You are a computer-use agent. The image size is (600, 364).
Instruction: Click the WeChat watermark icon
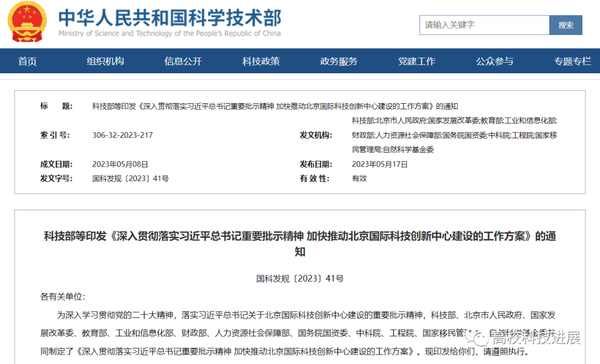[x=478, y=338]
